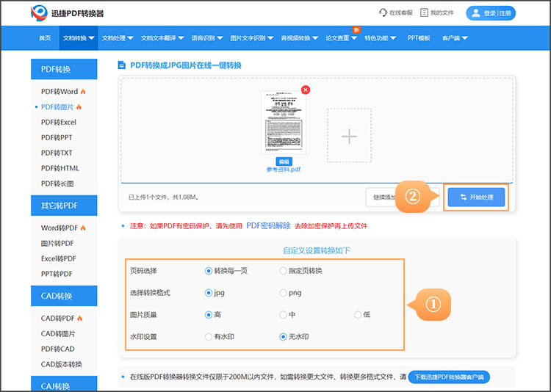Click the flame icon beside CAD转PDF
This screenshot has width=551, height=392.
click(x=80, y=319)
